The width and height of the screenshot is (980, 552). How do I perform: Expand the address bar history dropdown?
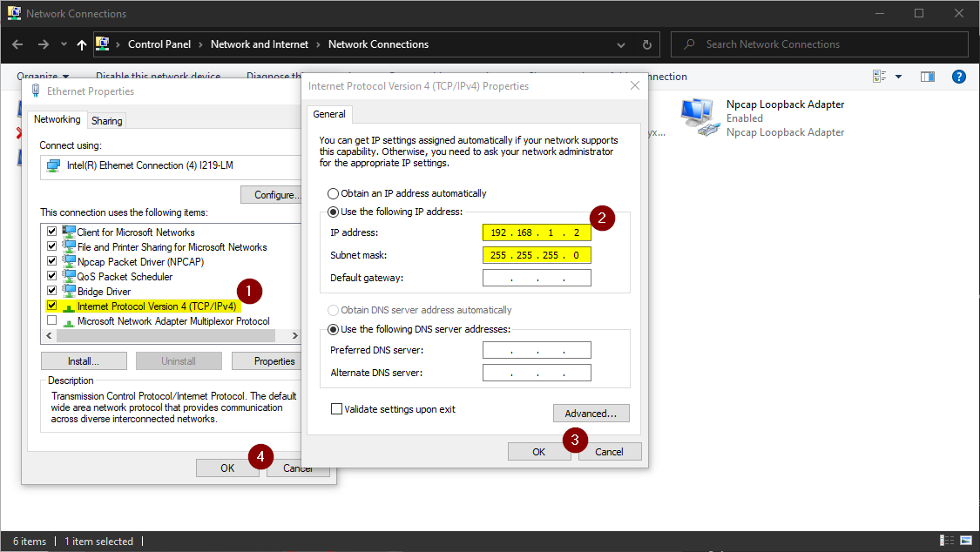(620, 45)
